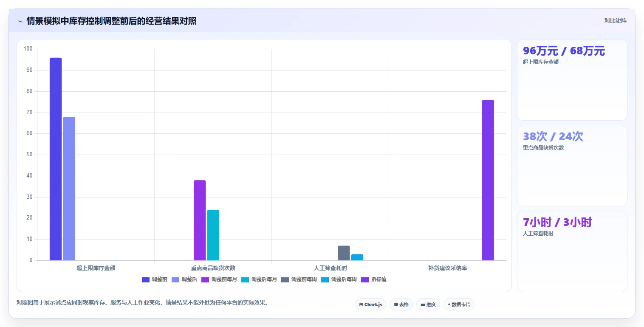Viewport: 644px width, 327px height.
Task: Click the 38次 / 24次 card value
Action: (x=553, y=137)
